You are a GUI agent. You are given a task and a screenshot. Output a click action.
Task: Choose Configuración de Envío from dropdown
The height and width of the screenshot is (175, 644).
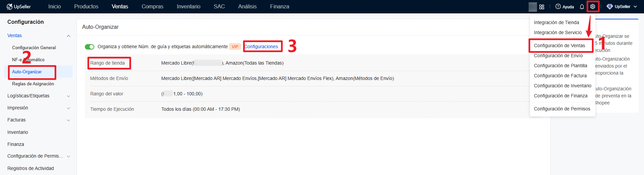coord(558,56)
